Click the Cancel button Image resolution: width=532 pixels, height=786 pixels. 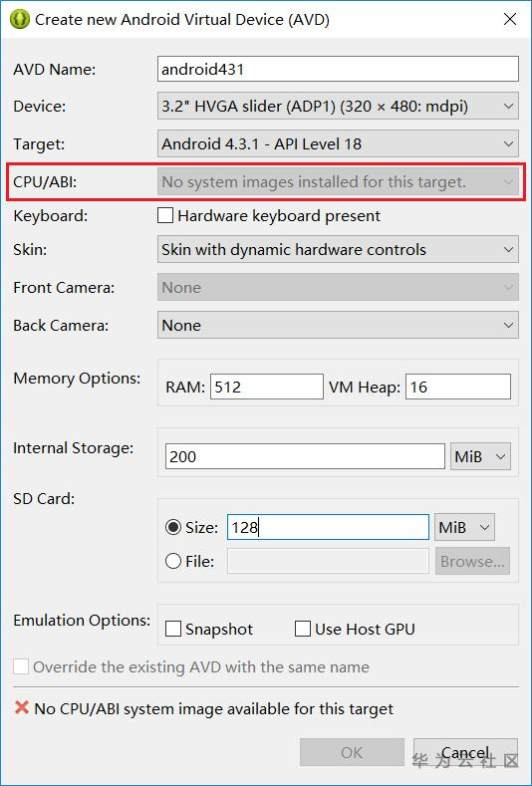(465, 752)
